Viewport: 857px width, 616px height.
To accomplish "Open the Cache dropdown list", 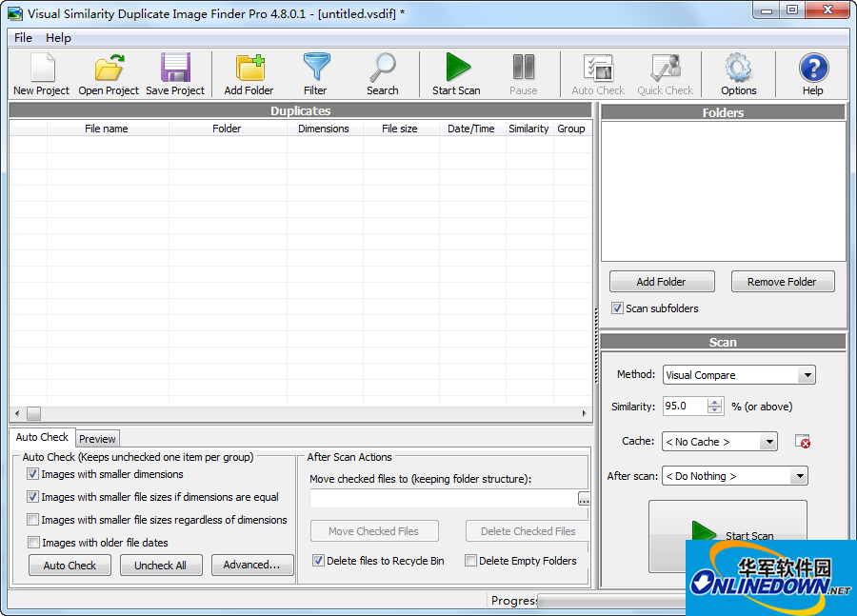I will (768, 442).
